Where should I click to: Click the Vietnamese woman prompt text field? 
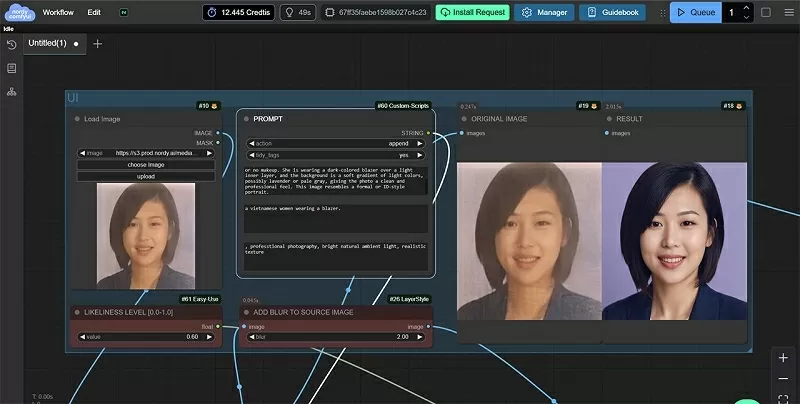[335, 217]
